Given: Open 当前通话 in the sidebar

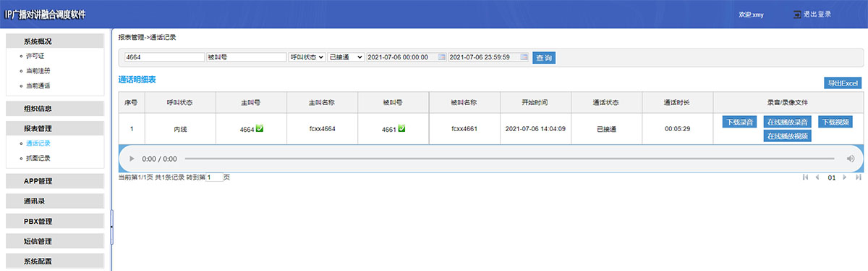Looking at the screenshot, I should [38, 86].
